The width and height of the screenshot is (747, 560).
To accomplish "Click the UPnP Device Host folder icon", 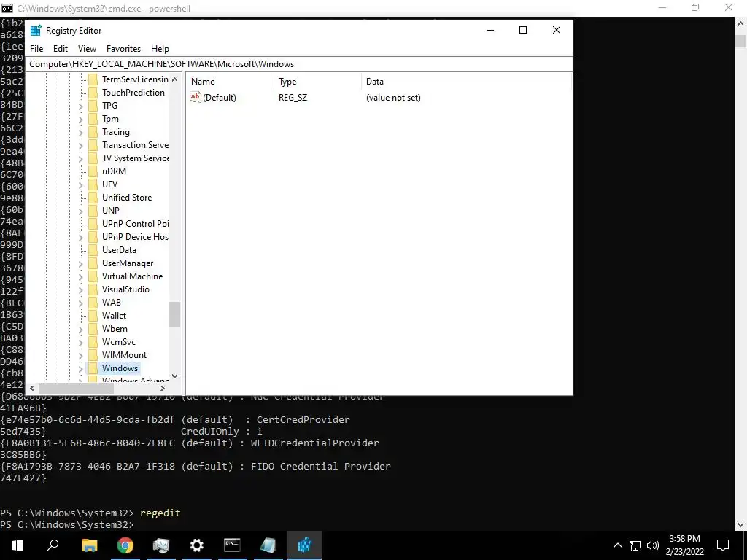I will click(x=93, y=236).
